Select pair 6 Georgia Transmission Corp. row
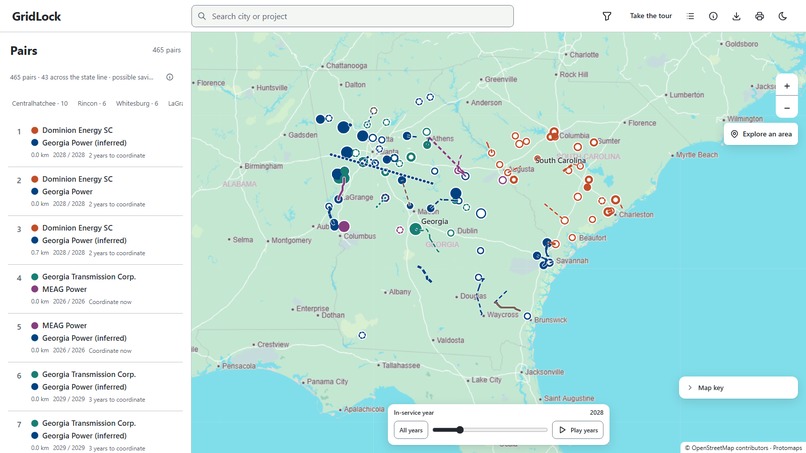 pyautogui.click(x=96, y=387)
